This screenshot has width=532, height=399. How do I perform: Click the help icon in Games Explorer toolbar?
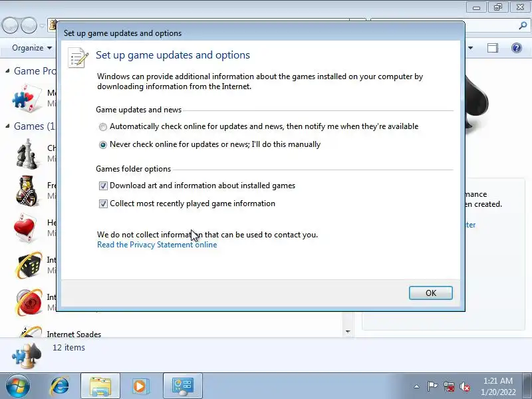pyautogui.click(x=517, y=48)
